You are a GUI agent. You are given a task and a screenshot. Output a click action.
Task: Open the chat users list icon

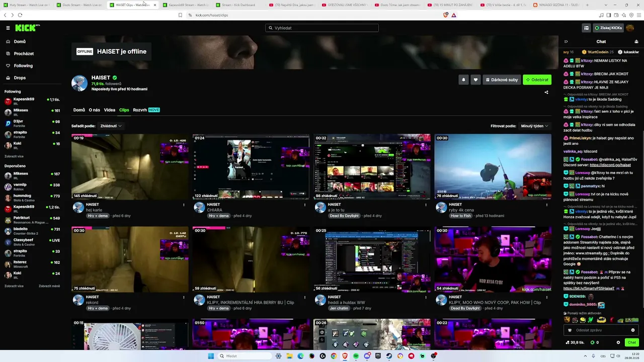pos(636,42)
